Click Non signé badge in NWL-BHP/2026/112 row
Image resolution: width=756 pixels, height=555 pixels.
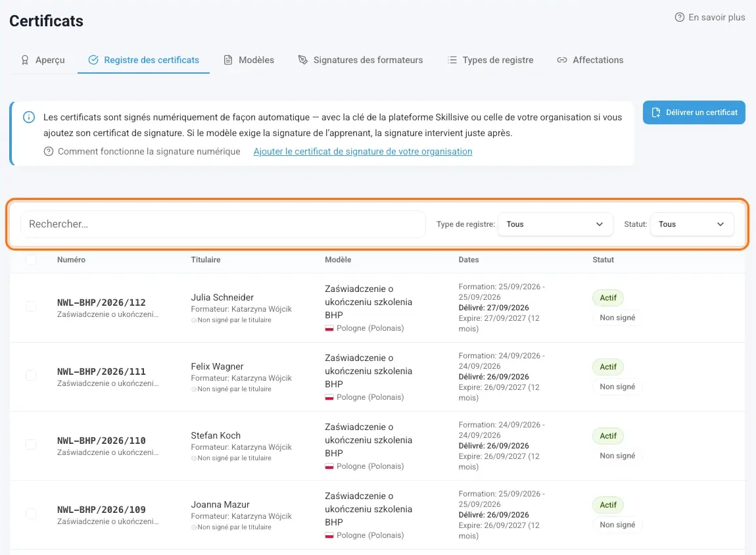coord(617,318)
